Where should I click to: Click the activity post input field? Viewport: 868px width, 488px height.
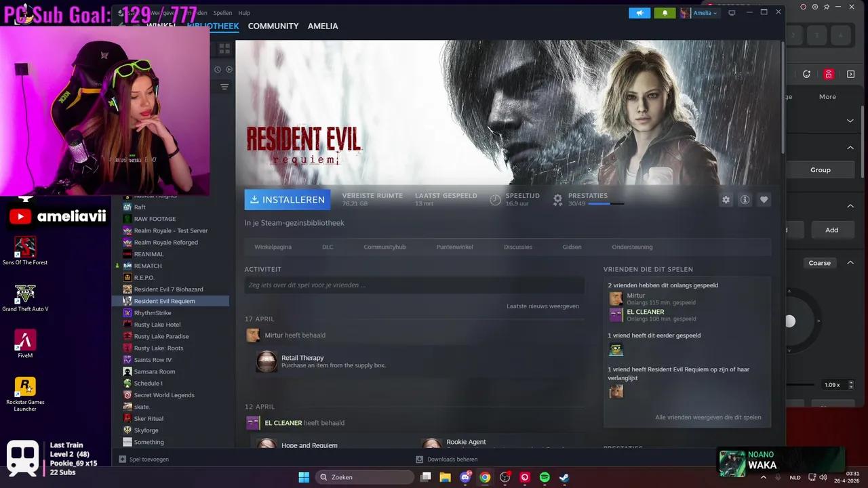click(x=414, y=285)
